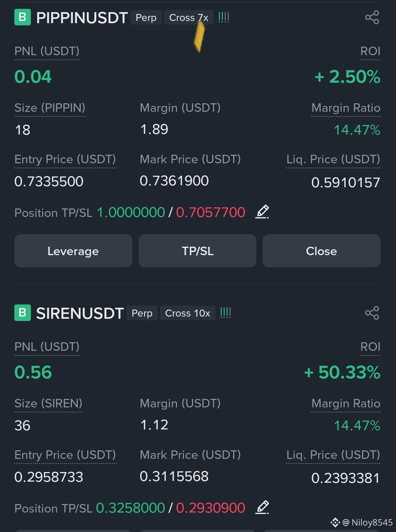Open the TP/SL button for PIPPINUSDT
396x532 pixels.
coord(197,251)
